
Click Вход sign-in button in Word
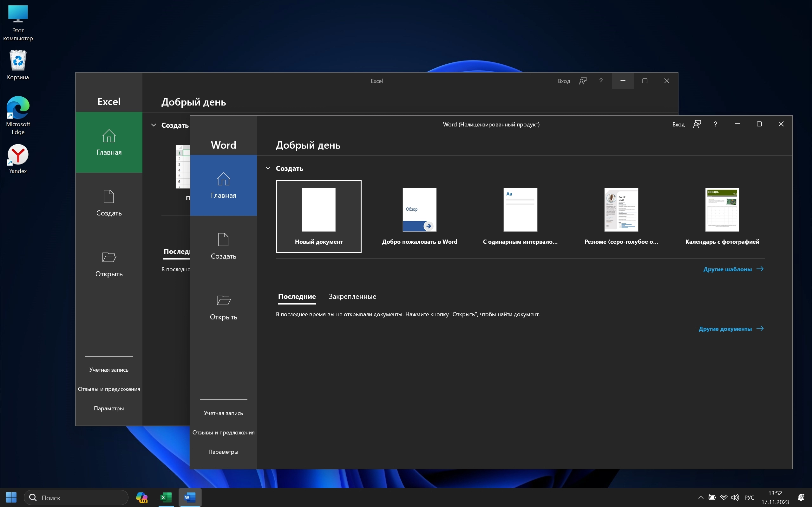(678, 125)
